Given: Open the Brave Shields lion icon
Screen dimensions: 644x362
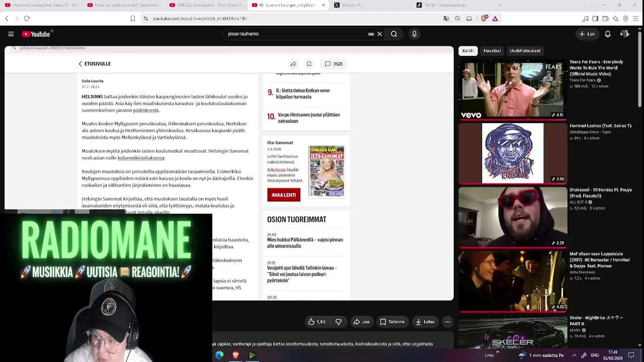Looking at the screenshot, I should tap(485, 19).
